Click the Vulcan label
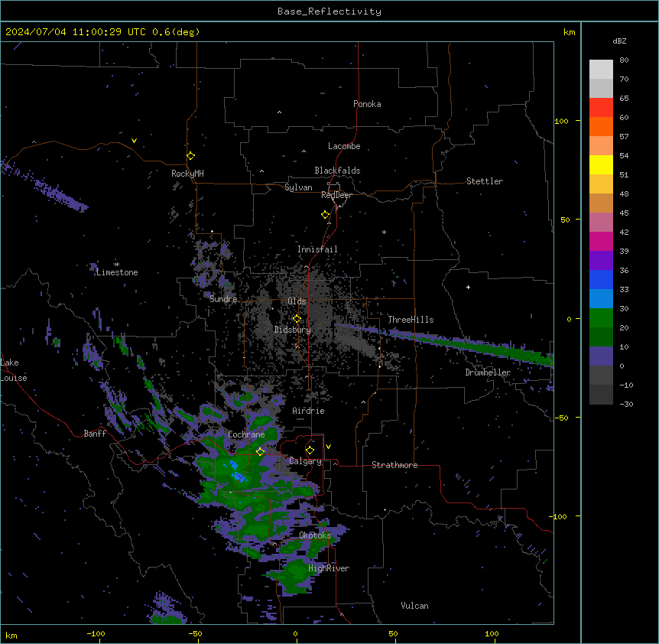659x644 pixels. [x=415, y=606]
